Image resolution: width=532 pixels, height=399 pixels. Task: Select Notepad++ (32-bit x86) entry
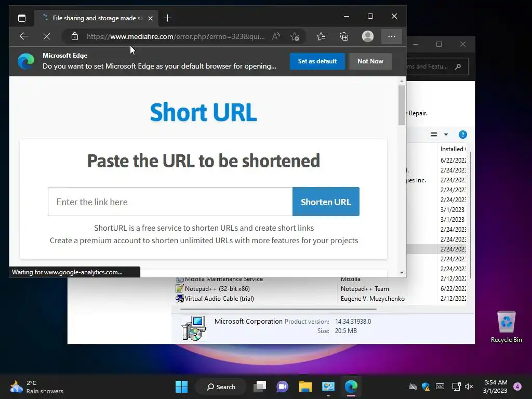coord(217,289)
